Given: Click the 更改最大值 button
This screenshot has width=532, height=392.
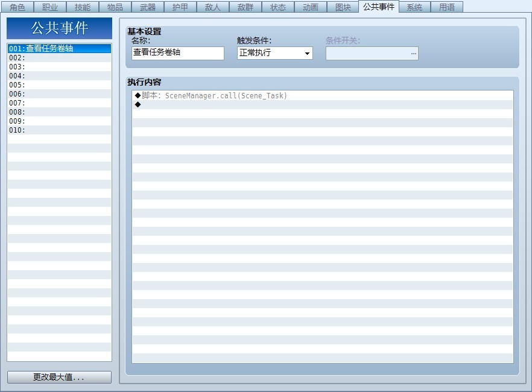Looking at the screenshot, I should pos(59,377).
